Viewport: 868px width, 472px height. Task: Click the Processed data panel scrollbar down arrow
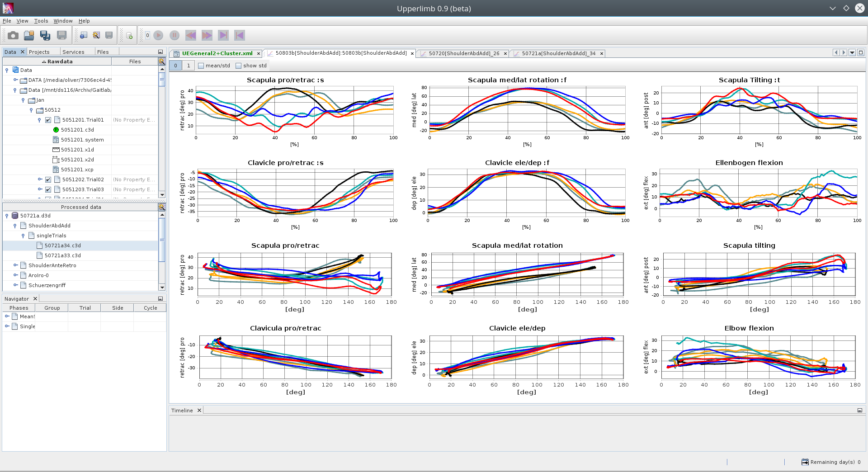[x=162, y=287]
